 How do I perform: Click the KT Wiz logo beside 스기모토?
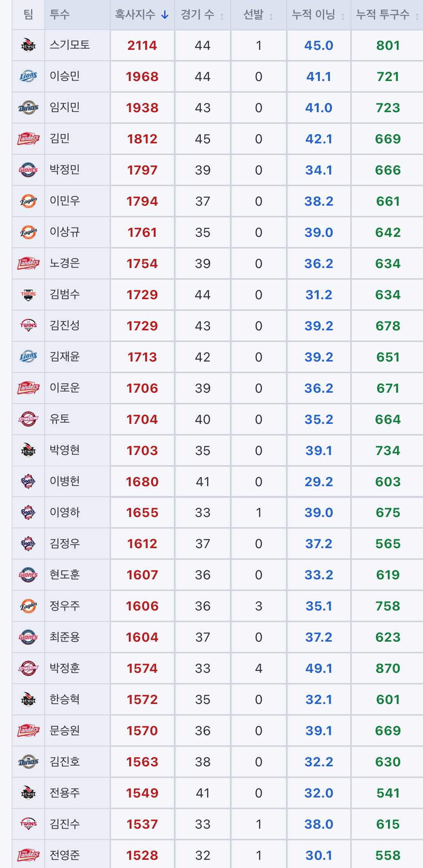coord(28,46)
